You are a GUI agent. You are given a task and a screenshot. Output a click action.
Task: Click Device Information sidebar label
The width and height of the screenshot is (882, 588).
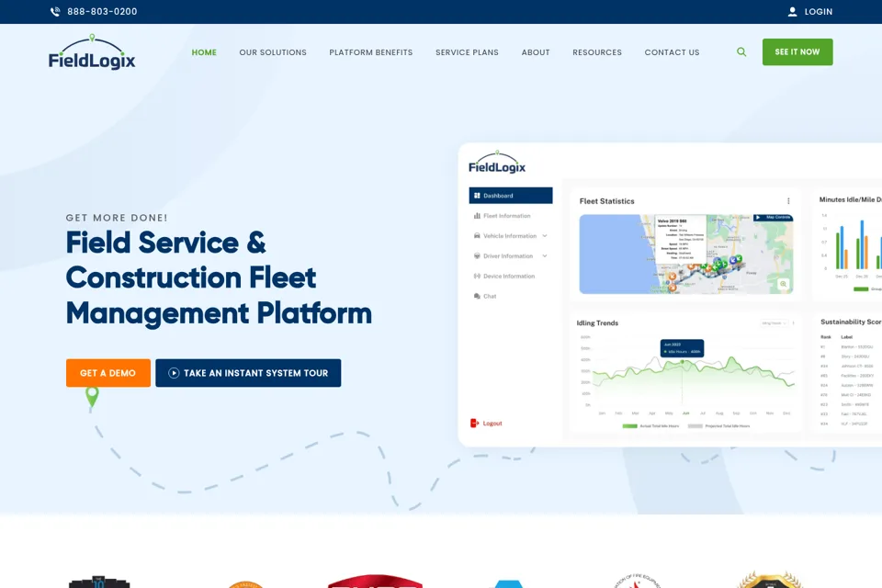point(509,276)
